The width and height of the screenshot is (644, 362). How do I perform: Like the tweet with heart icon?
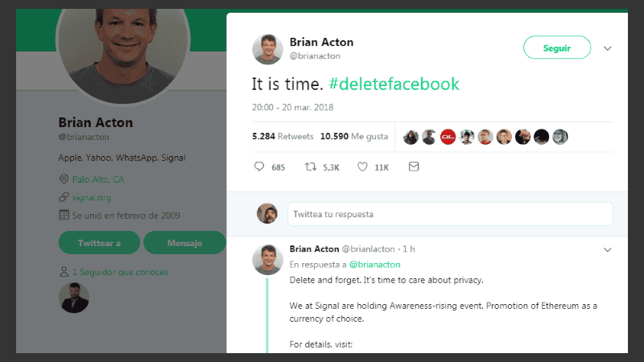(362, 167)
